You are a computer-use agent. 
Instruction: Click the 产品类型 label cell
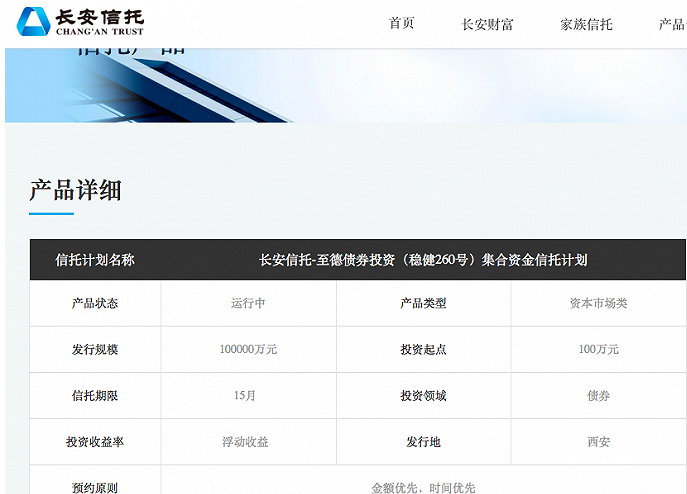coord(423,303)
